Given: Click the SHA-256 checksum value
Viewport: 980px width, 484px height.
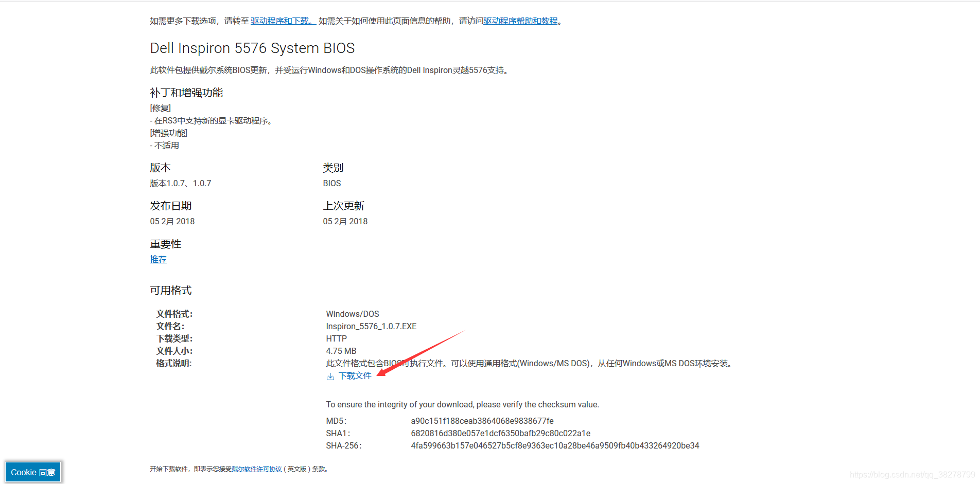Looking at the screenshot, I should (555, 446).
